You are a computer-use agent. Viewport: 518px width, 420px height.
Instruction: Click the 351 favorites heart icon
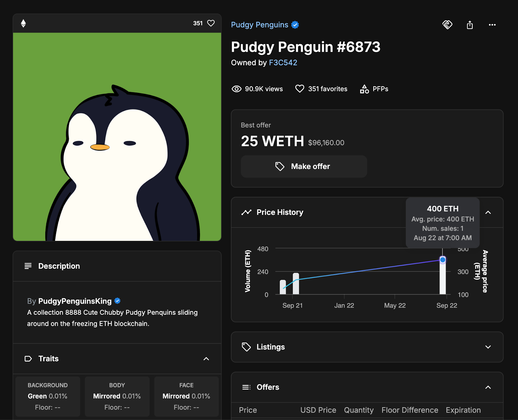(x=300, y=89)
